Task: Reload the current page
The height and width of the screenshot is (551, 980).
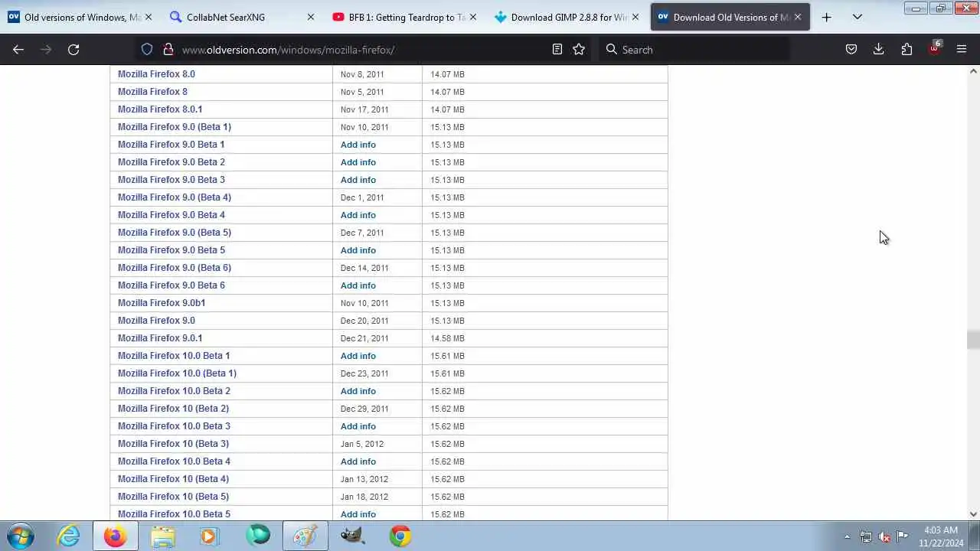Action: pyautogui.click(x=73, y=50)
